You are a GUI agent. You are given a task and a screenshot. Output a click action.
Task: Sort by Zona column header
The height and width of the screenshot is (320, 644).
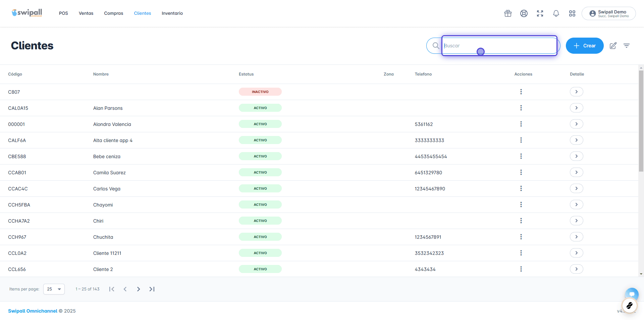(x=389, y=74)
